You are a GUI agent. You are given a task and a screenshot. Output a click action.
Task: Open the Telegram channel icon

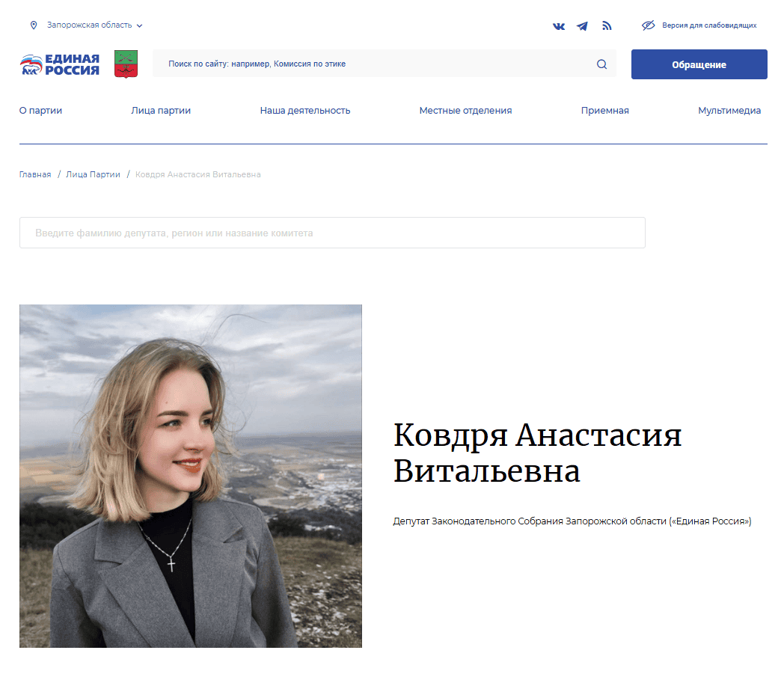click(583, 25)
